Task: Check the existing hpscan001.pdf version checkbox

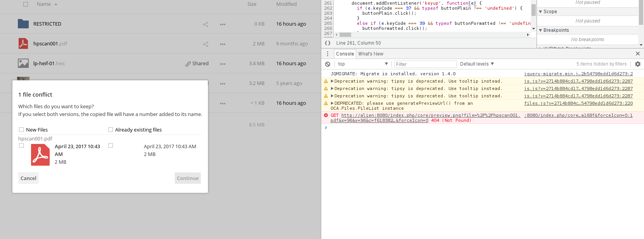Action: [111, 145]
